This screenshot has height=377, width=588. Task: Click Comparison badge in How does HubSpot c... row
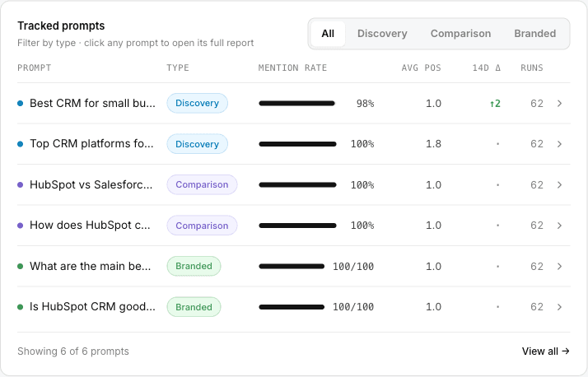point(202,226)
